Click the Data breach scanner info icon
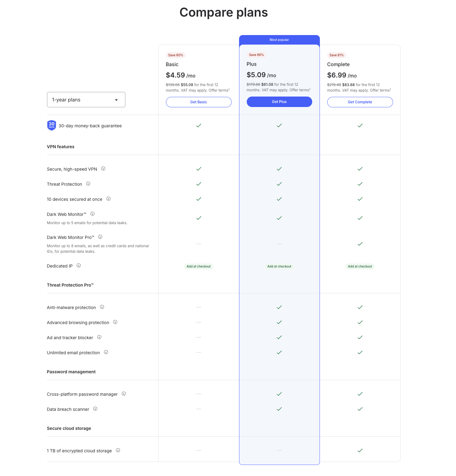The width and height of the screenshot is (456, 476). pyautogui.click(x=95, y=409)
